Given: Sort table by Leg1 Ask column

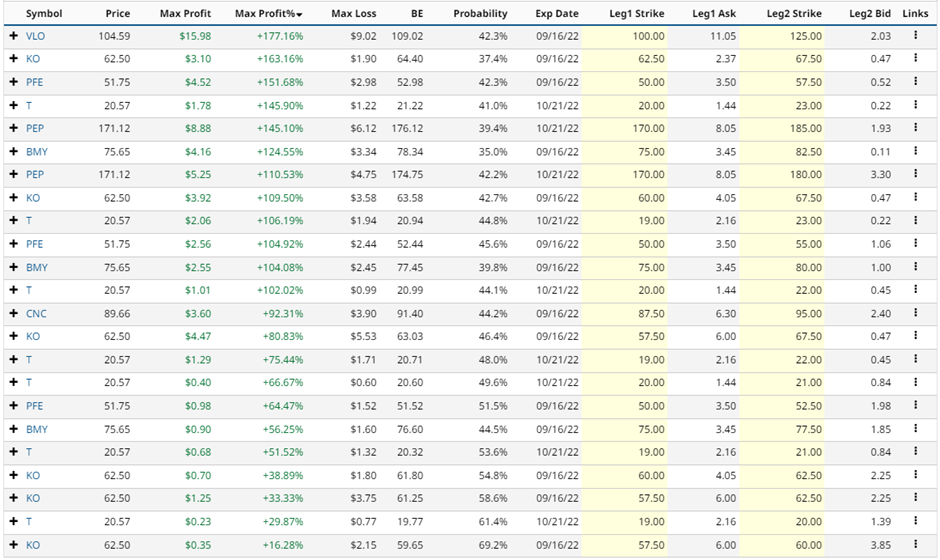Looking at the screenshot, I should (x=714, y=13).
